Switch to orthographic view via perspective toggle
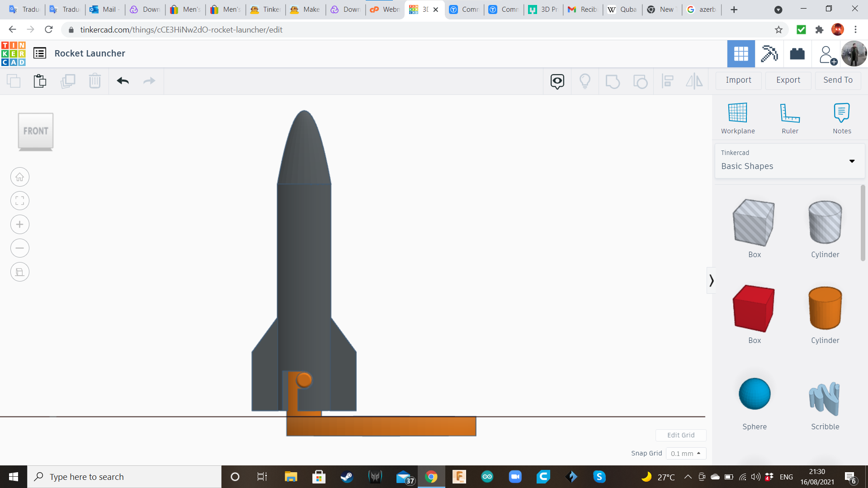 20,272
